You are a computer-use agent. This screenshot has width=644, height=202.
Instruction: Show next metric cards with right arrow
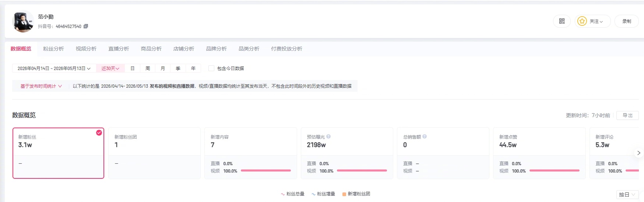pos(639,153)
